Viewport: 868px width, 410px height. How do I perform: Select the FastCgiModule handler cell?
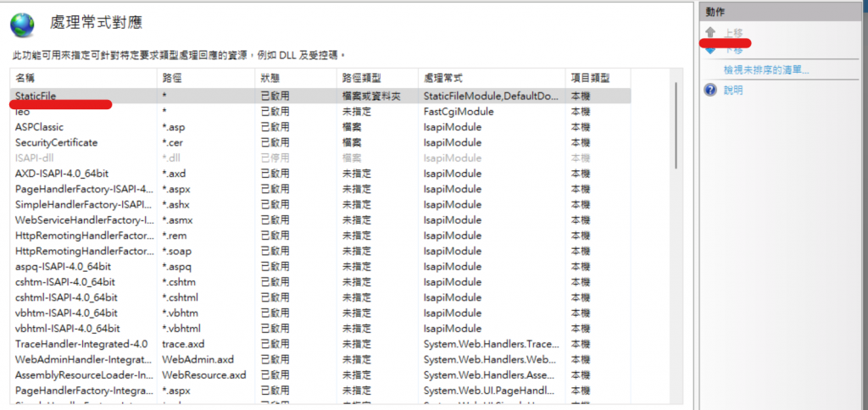coord(459,112)
